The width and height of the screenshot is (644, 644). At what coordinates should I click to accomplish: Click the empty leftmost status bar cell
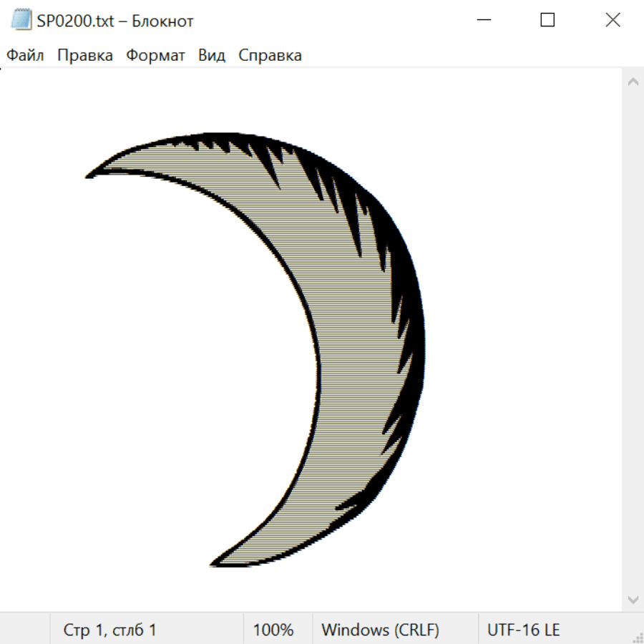click(x=25, y=630)
